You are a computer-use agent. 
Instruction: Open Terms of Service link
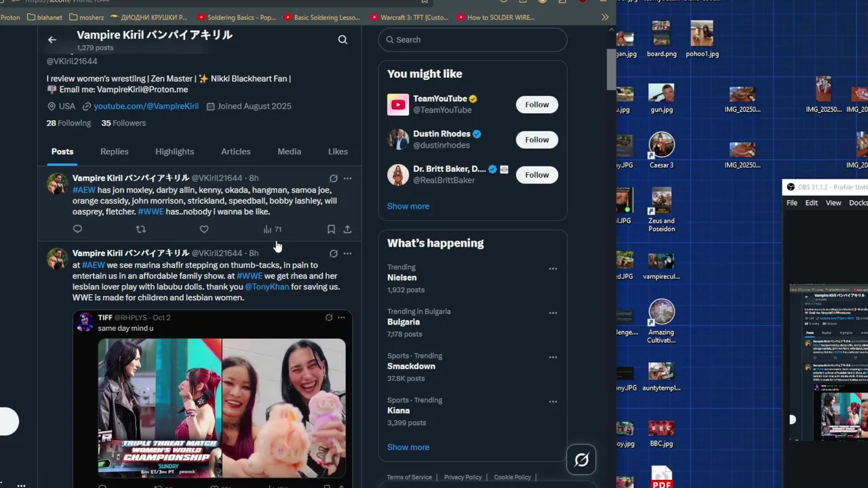point(409,477)
